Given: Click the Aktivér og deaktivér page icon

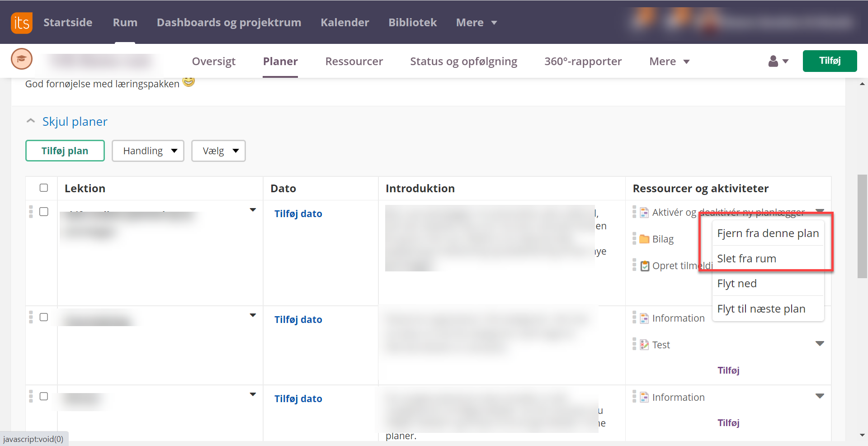Looking at the screenshot, I should [644, 212].
